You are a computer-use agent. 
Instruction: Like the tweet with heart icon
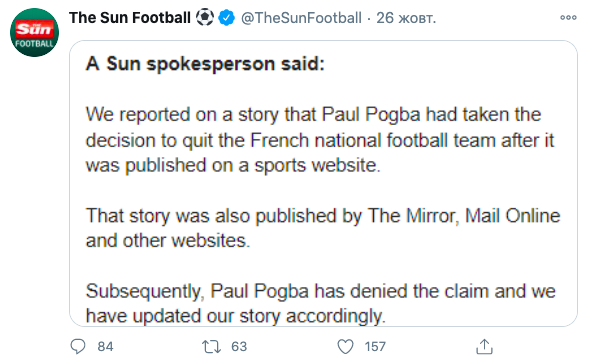coord(345,346)
